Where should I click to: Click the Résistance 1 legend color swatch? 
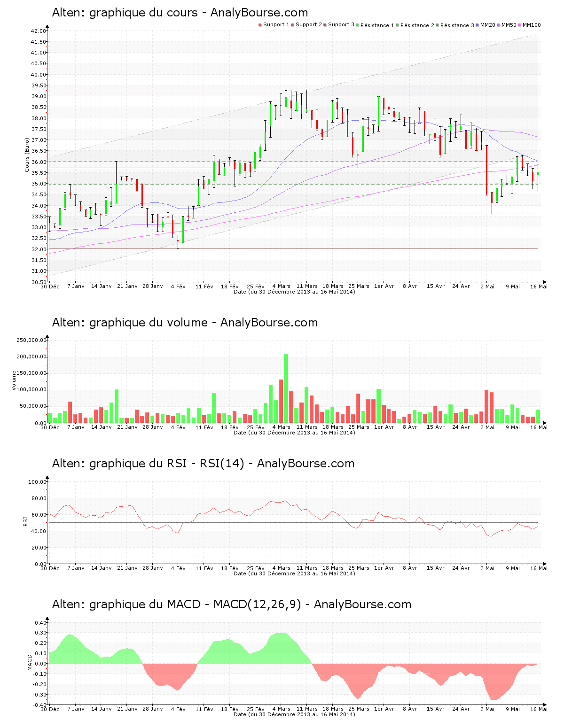pyautogui.click(x=358, y=25)
